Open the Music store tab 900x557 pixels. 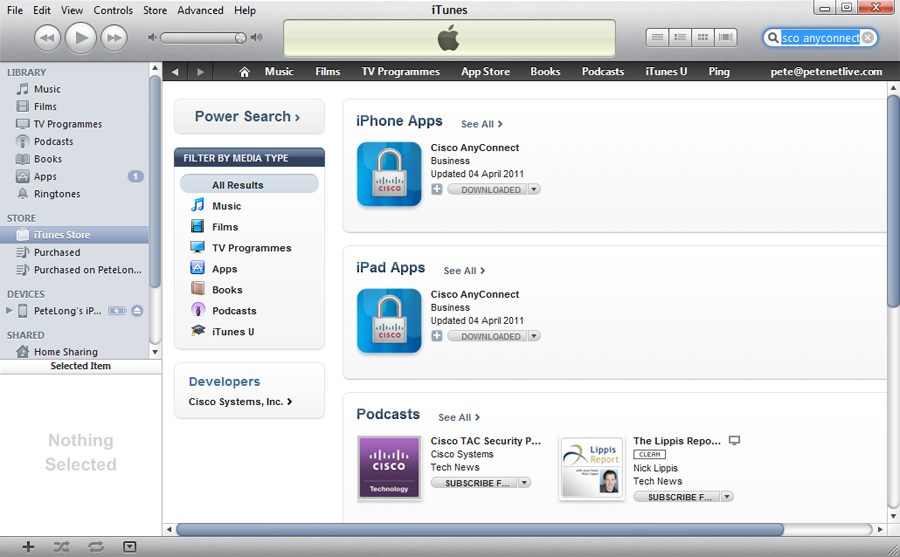tap(279, 72)
